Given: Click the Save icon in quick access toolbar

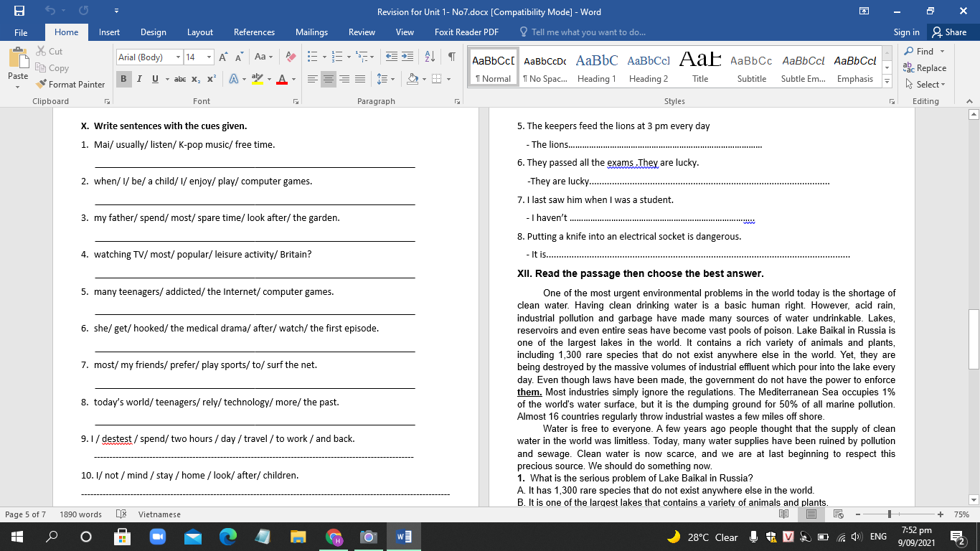Looking at the screenshot, I should pyautogui.click(x=19, y=11).
